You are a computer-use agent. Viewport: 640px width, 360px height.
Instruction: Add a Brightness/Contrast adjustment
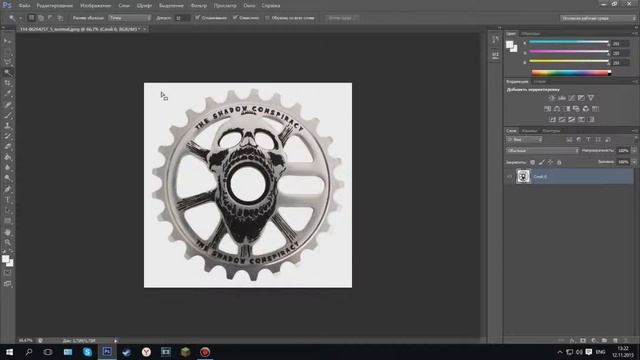click(x=552, y=98)
